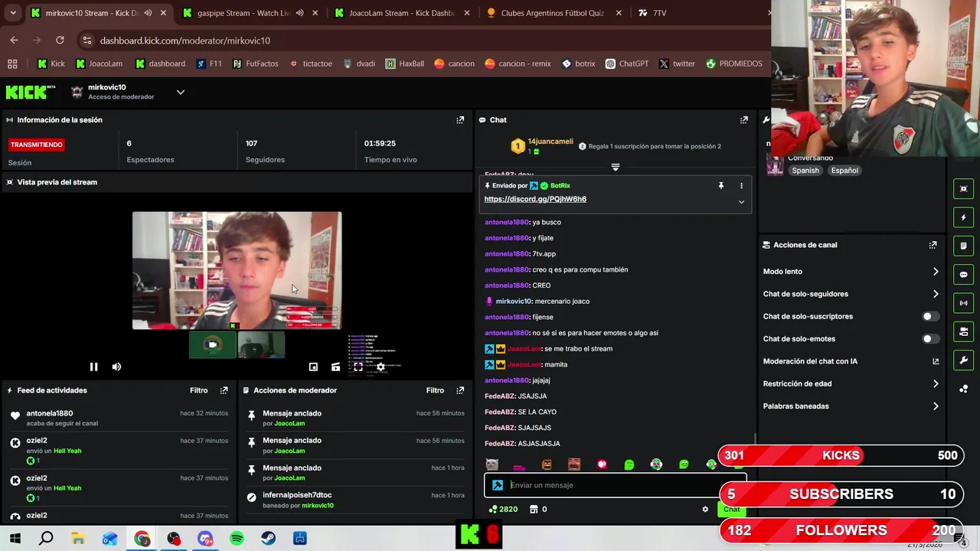
Task: Click the Kick logo in dashboard header
Action: [31, 93]
